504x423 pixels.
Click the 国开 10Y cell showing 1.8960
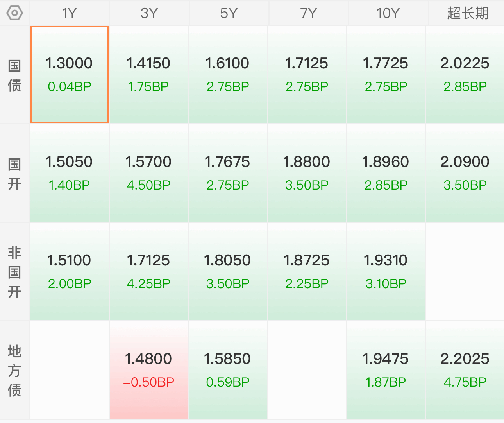point(386,173)
